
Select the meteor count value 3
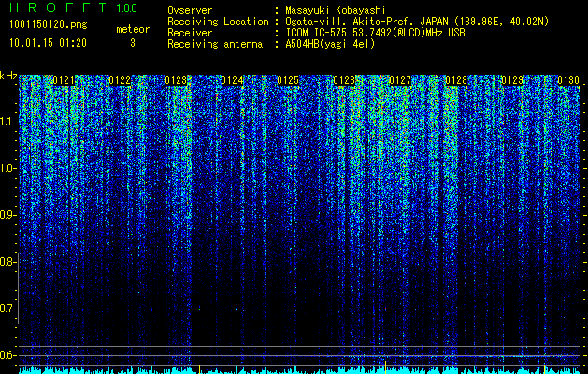[x=133, y=43]
